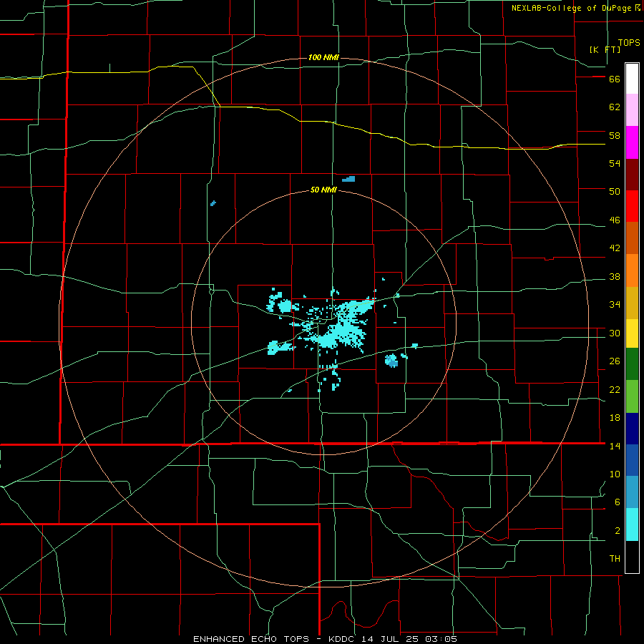Viewport: 644px width, 644px height.
Task: Click the '2' legend value label
Action: coord(617,531)
